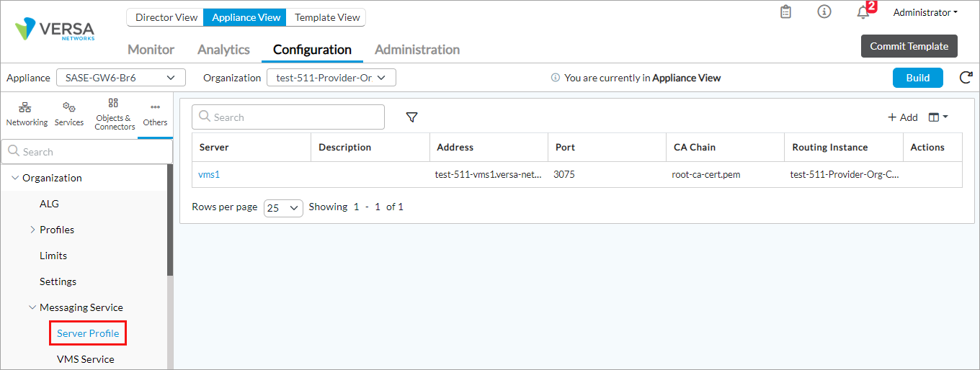Image resolution: width=980 pixels, height=370 pixels.
Task: Click the routing instance test-511-Provider-Org-C cell
Action: click(x=845, y=174)
